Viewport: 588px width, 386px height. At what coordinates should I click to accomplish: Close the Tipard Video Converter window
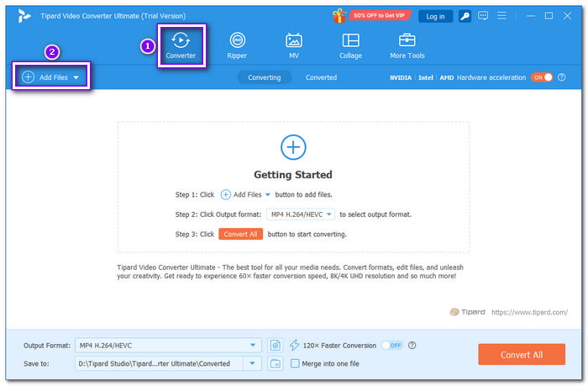(567, 16)
